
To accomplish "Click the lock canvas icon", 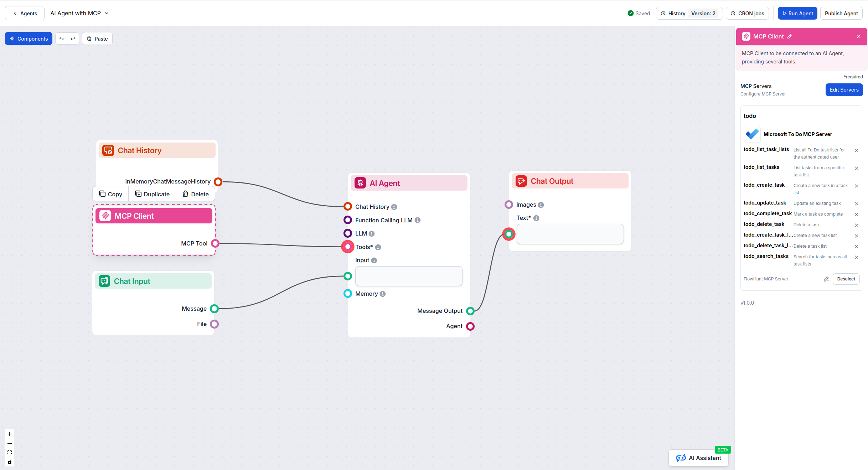I will [x=9, y=462].
